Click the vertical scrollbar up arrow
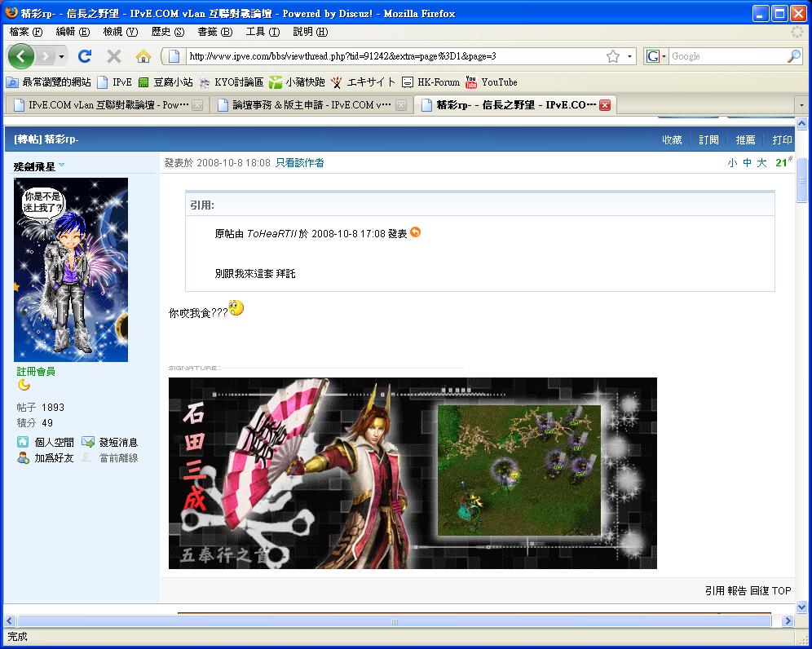 click(801, 123)
